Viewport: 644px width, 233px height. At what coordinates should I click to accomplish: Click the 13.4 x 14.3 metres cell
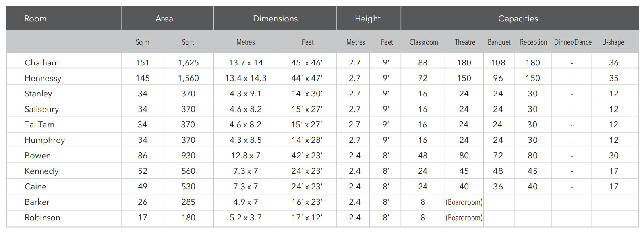click(246, 78)
